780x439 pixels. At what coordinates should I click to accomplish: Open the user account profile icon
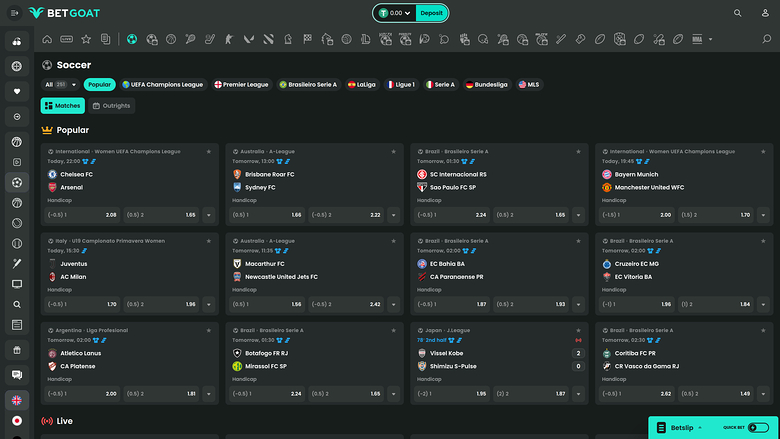click(x=765, y=13)
